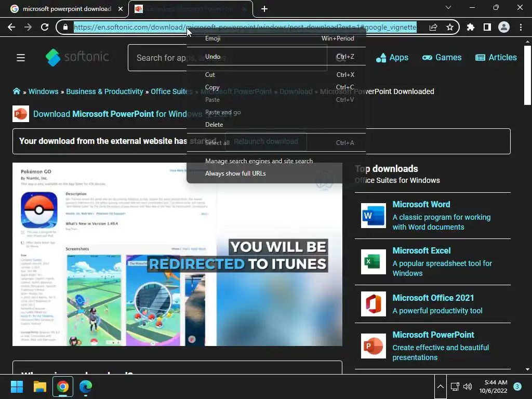Switch to the Softonic PowerPoint download tab
The width and height of the screenshot is (532, 399).
[191, 9]
